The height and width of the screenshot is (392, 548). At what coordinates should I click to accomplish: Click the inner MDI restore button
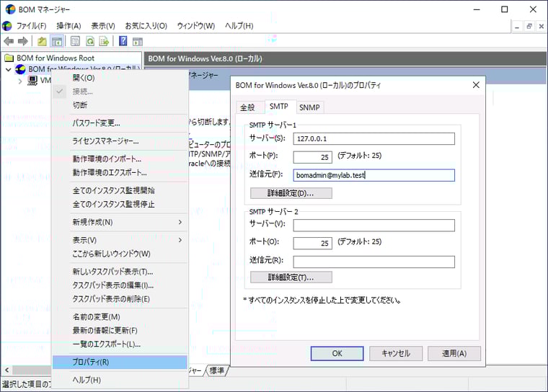point(529,26)
